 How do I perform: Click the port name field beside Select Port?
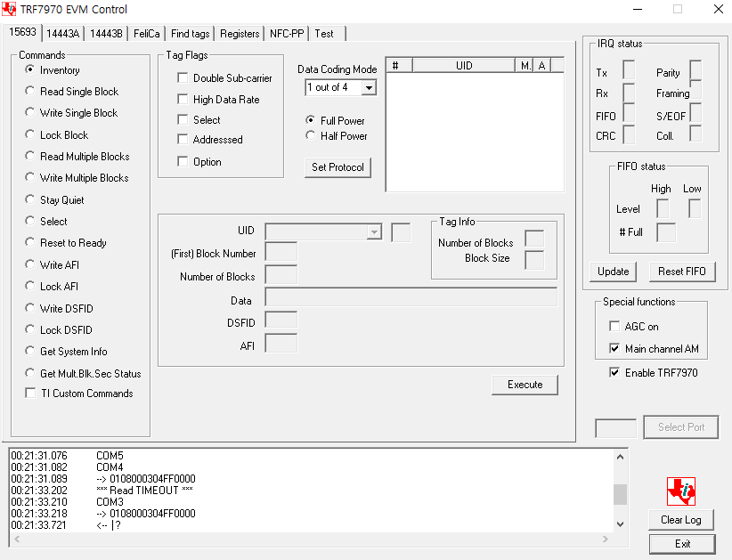pos(615,428)
